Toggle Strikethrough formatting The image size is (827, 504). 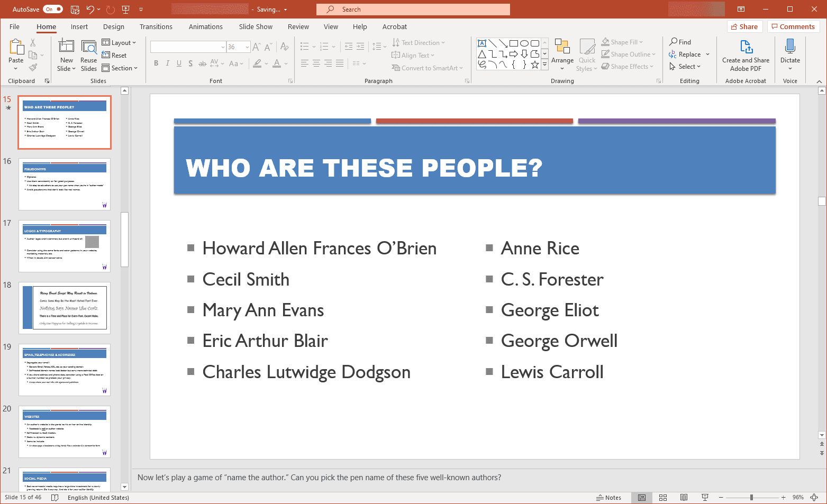203,63
